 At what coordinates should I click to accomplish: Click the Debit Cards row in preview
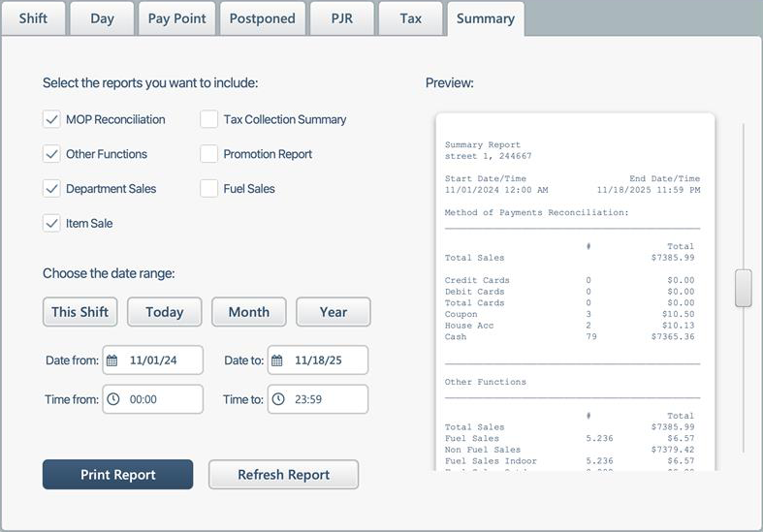coord(570,292)
